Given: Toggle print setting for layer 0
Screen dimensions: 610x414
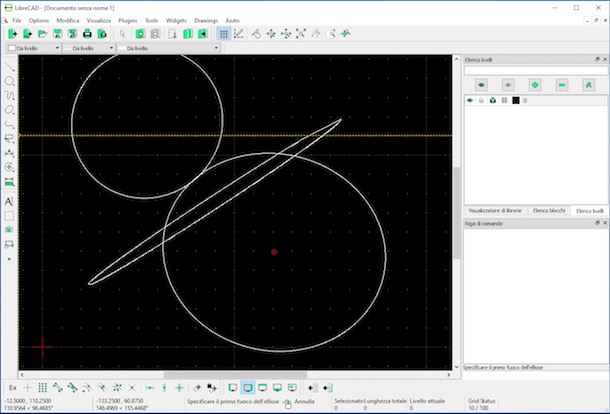Looking at the screenshot, I should (x=493, y=101).
